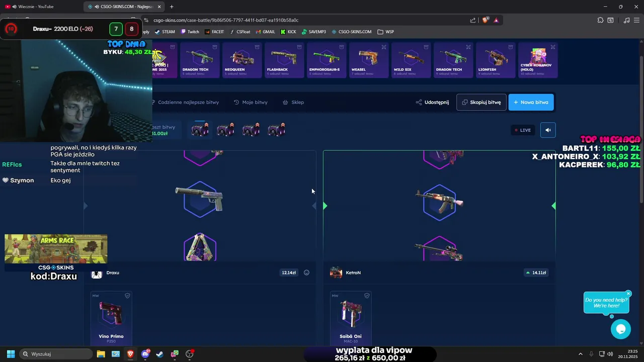Open the GMAIL bookmark
This screenshot has height=362, width=644.
pyautogui.click(x=265, y=32)
